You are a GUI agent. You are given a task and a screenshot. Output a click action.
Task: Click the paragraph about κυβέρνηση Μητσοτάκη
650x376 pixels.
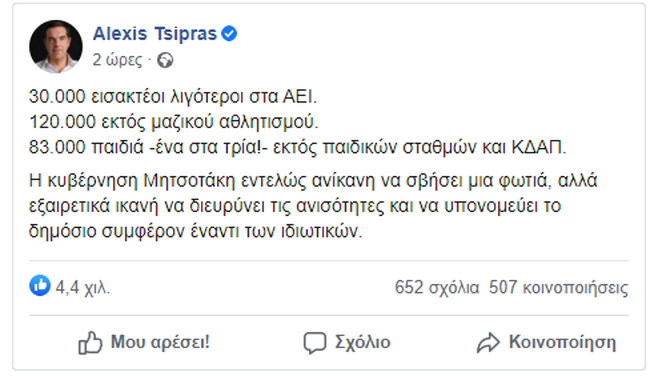(x=313, y=206)
